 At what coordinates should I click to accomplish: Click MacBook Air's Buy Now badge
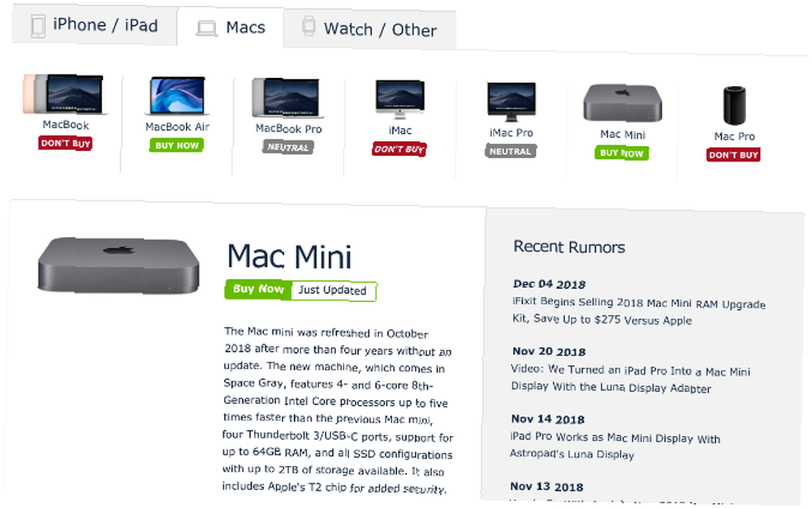[176, 145]
